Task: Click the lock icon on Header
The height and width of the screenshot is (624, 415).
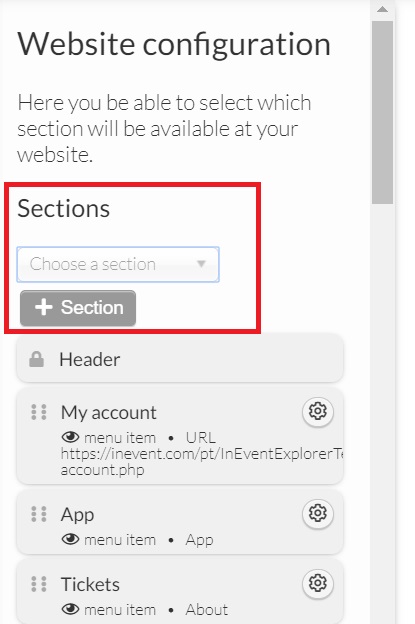Action: coord(37,359)
